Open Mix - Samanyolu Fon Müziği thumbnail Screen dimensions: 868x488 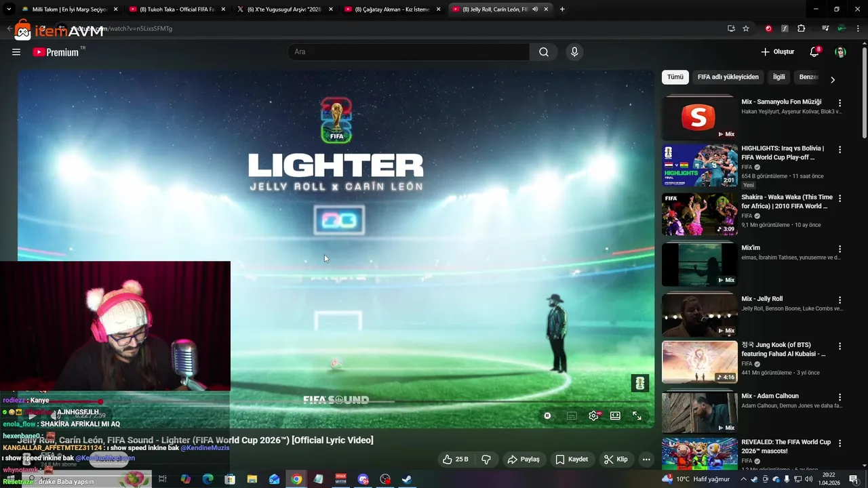[699, 119]
